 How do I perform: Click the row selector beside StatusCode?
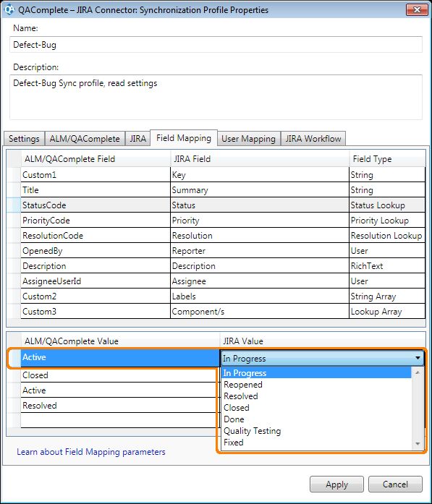[x=14, y=205]
